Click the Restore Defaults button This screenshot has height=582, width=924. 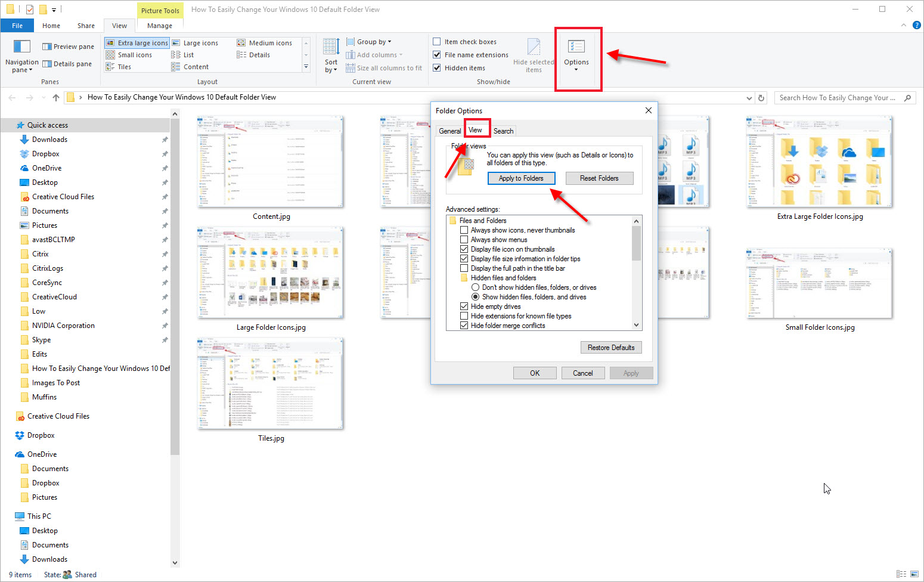coord(611,347)
